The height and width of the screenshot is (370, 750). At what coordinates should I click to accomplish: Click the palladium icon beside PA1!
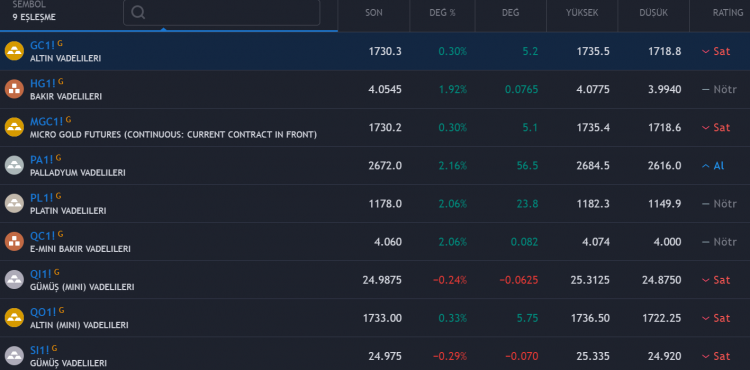point(14,165)
